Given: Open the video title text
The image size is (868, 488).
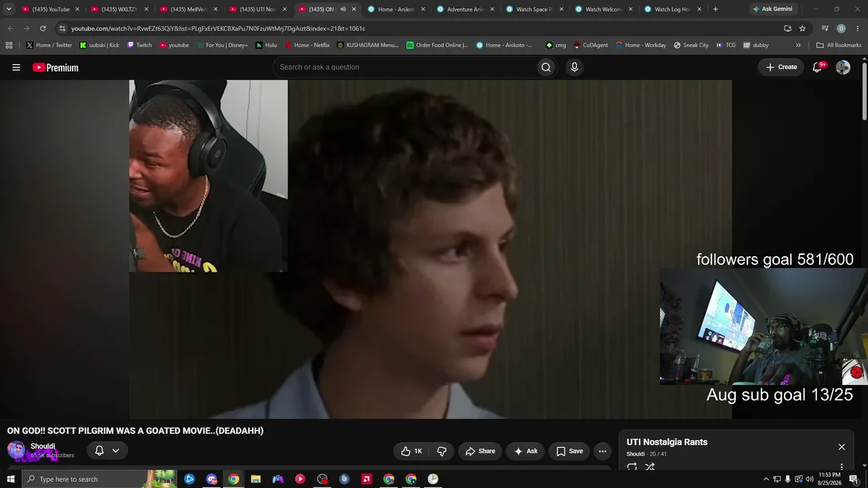Looking at the screenshot, I should point(136,431).
